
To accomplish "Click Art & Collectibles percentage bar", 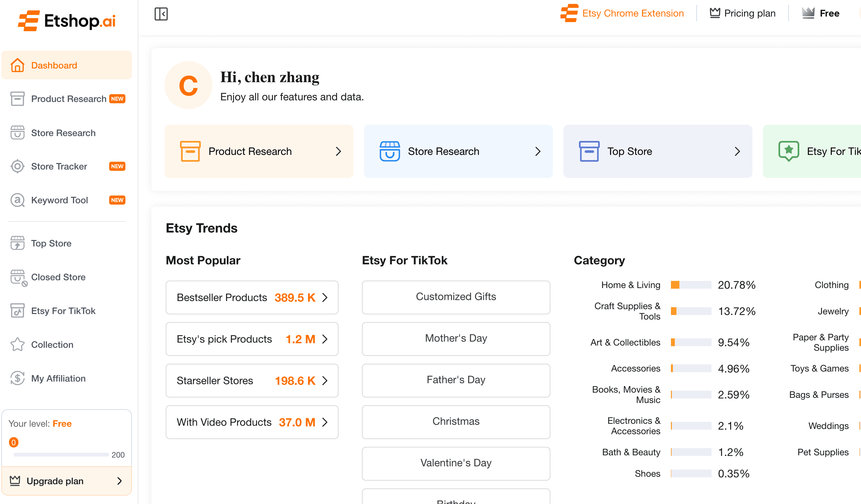I will pos(691,342).
